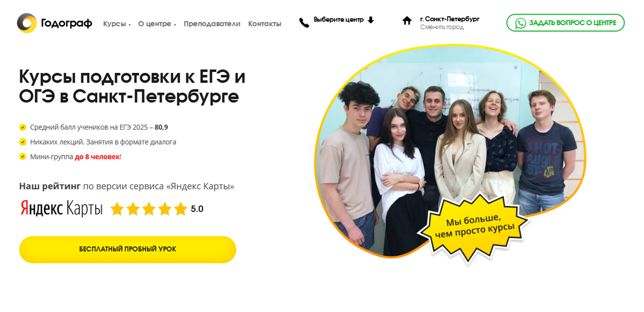
Task: Click the house icon beside Санкт-Петербург
Action: [407, 20]
